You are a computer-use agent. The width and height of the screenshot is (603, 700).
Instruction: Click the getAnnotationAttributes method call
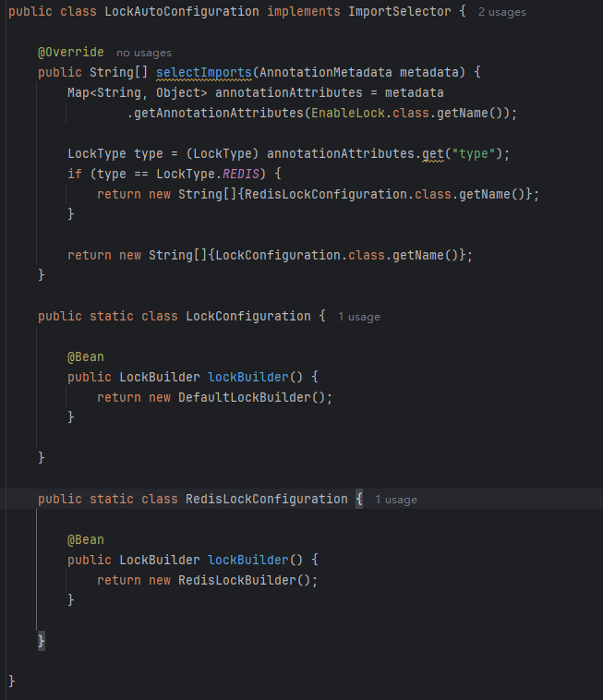[219, 113]
